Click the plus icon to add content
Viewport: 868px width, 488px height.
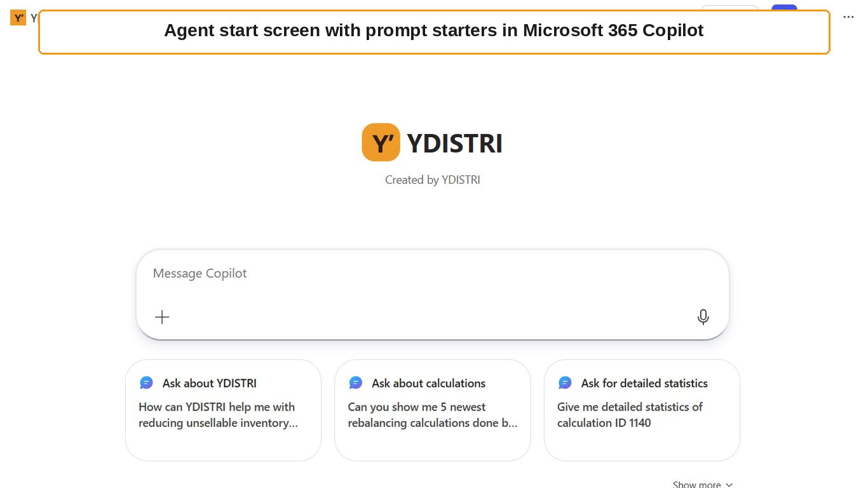coord(162,317)
